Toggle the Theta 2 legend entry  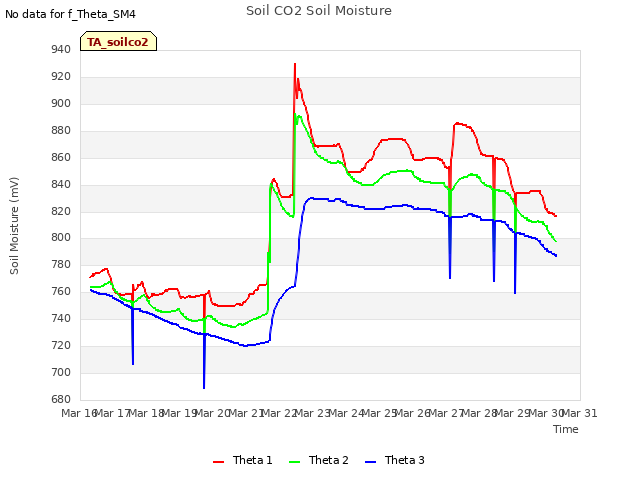(x=319, y=460)
